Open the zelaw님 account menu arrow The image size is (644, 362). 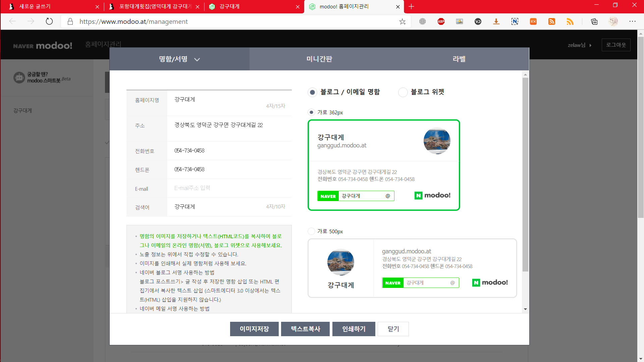(590, 45)
